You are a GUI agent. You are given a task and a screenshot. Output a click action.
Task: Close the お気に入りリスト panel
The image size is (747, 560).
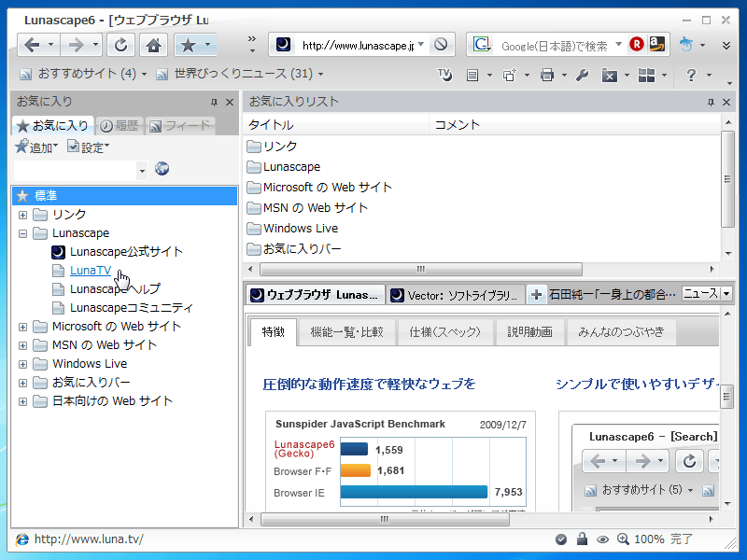[726, 102]
